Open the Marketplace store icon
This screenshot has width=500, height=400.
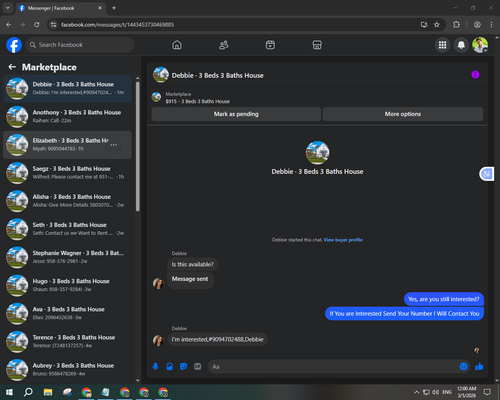(x=317, y=45)
